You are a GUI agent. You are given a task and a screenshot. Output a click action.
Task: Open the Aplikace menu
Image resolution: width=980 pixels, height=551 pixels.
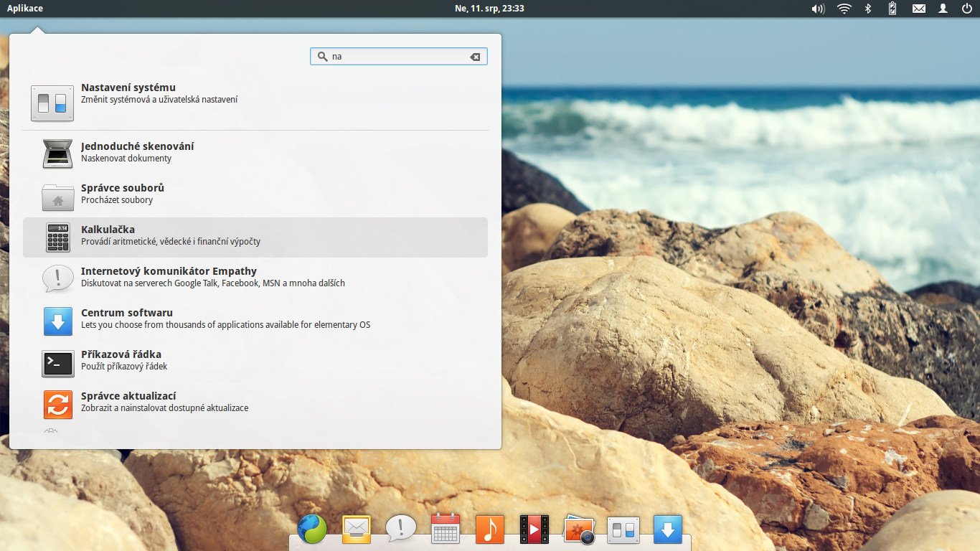pos(24,9)
